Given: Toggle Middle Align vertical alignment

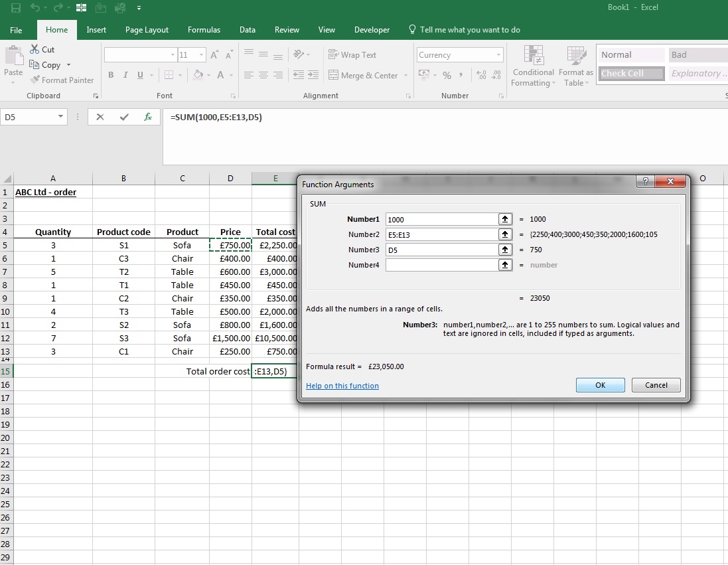Looking at the screenshot, I should pyautogui.click(x=263, y=54).
